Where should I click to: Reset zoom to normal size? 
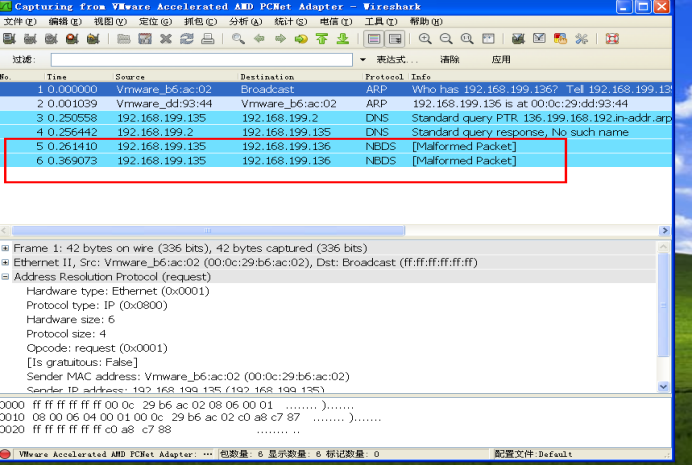[467, 39]
